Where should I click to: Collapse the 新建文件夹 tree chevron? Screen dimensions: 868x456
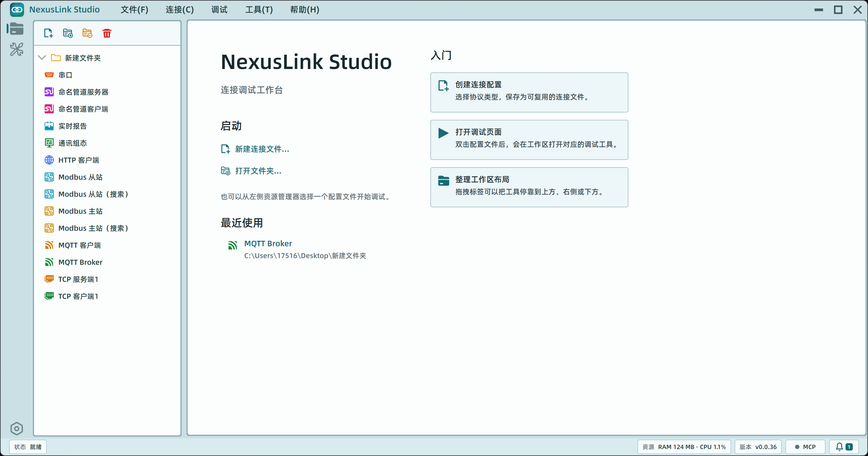42,58
